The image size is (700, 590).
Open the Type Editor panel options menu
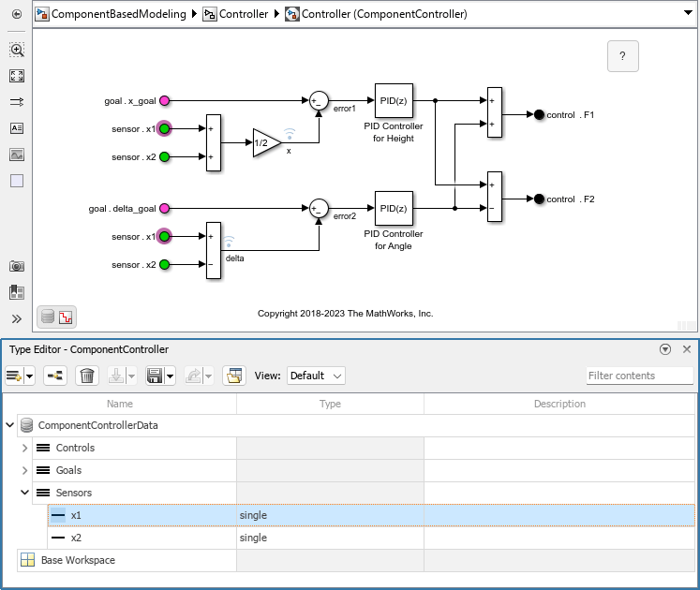pos(665,349)
